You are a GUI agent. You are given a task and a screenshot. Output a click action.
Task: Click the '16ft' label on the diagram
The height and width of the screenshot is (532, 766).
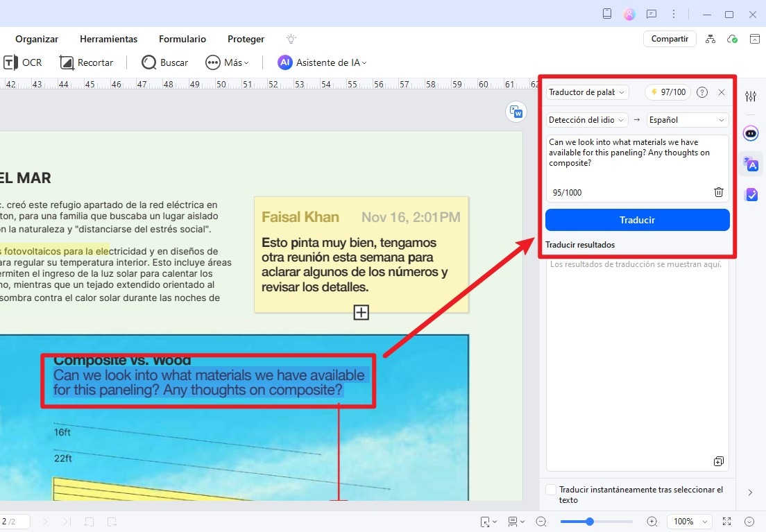62,432
